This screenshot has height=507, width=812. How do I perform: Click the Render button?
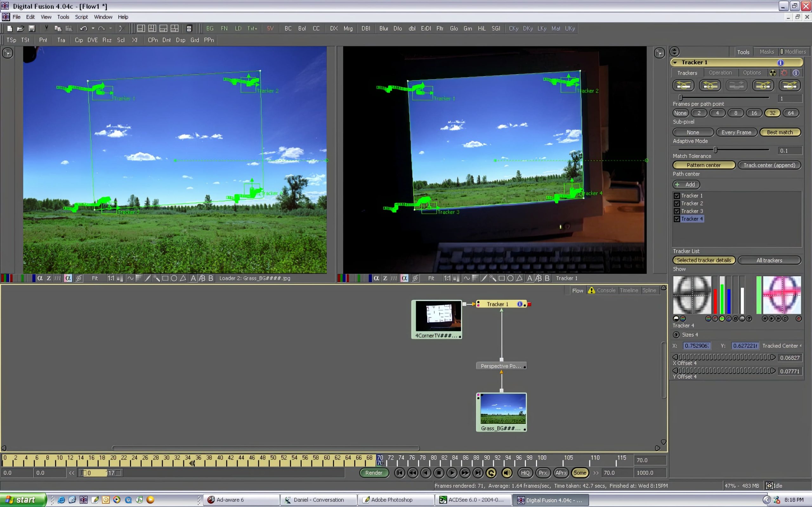374,473
